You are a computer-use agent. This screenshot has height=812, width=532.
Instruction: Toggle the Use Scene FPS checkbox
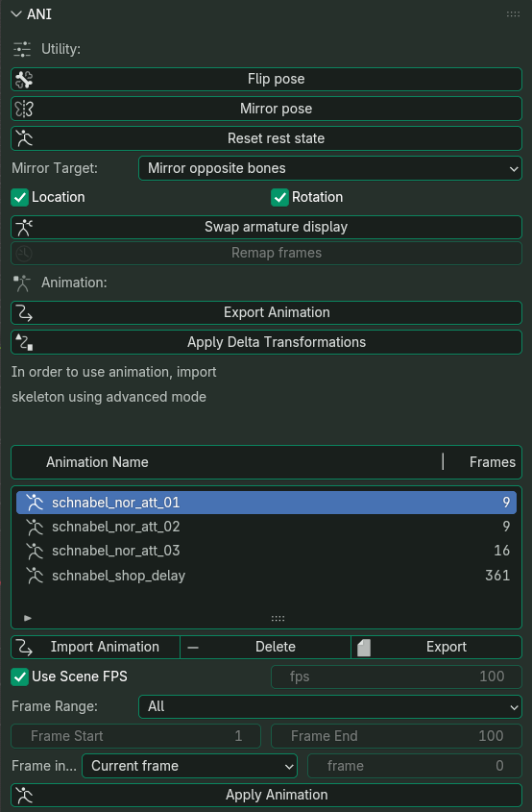pos(19,677)
